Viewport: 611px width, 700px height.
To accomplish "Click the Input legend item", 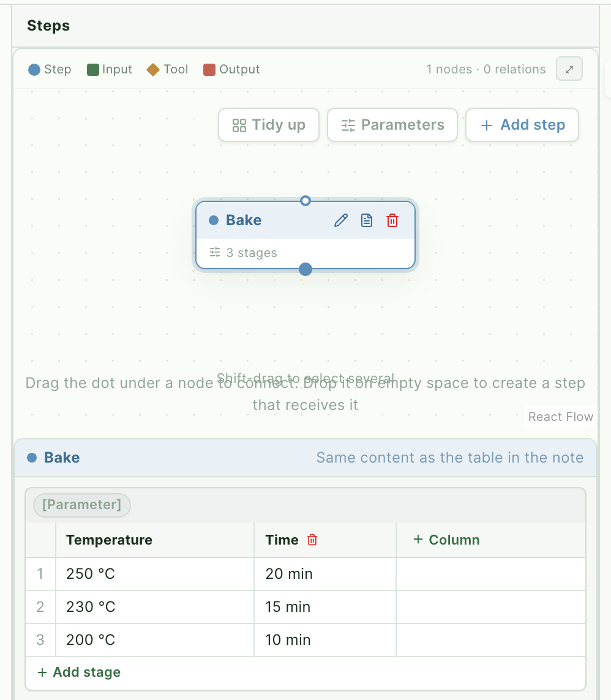I will (x=110, y=69).
